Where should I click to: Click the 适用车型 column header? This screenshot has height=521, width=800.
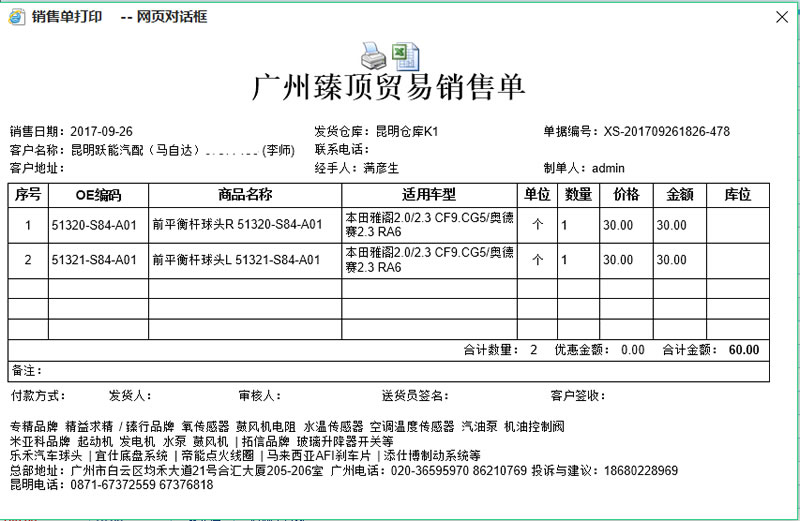[429, 195]
